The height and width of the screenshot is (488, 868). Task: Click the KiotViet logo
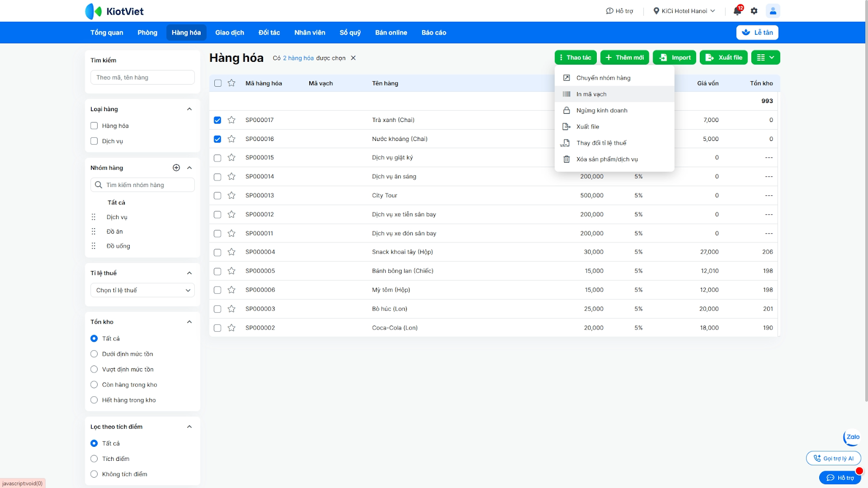click(x=114, y=11)
